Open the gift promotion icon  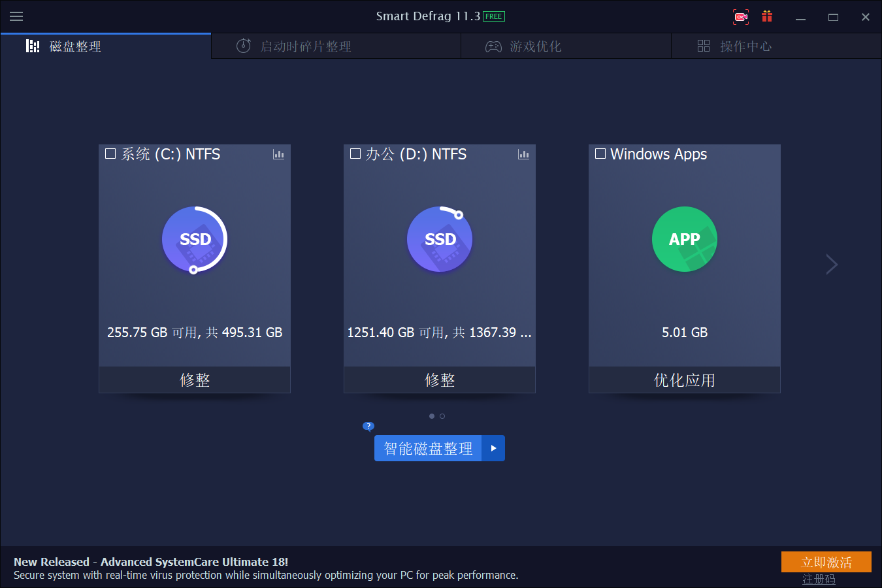click(766, 16)
